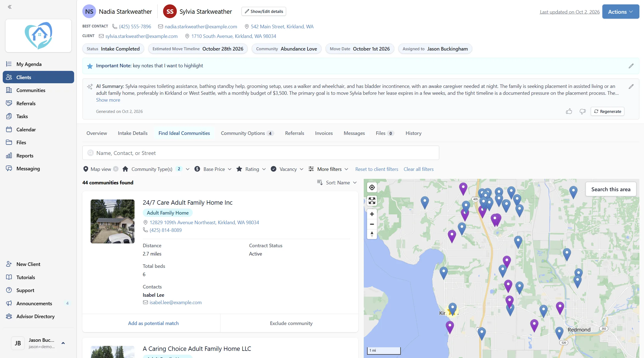Give the AI Summary a thumbs down

pyautogui.click(x=583, y=111)
